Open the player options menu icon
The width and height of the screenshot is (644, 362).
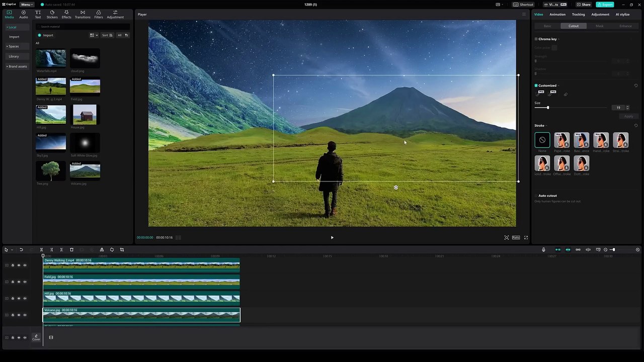[x=524, y=15]
